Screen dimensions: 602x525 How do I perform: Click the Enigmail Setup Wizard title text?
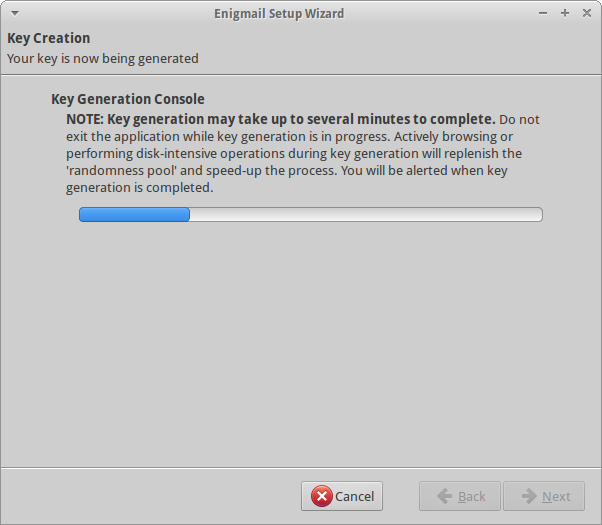coord(279,14)
